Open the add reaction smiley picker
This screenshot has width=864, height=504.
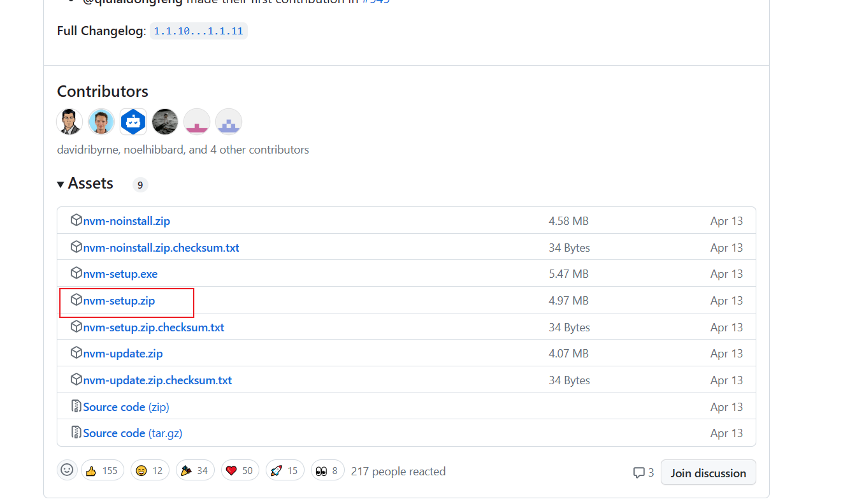point(67,470)
